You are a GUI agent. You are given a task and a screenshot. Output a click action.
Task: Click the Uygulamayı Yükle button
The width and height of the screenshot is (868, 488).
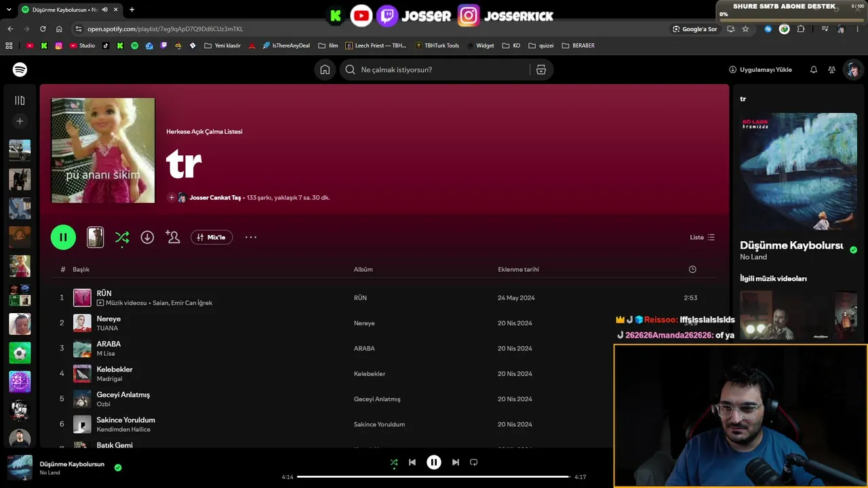point(760,70)
